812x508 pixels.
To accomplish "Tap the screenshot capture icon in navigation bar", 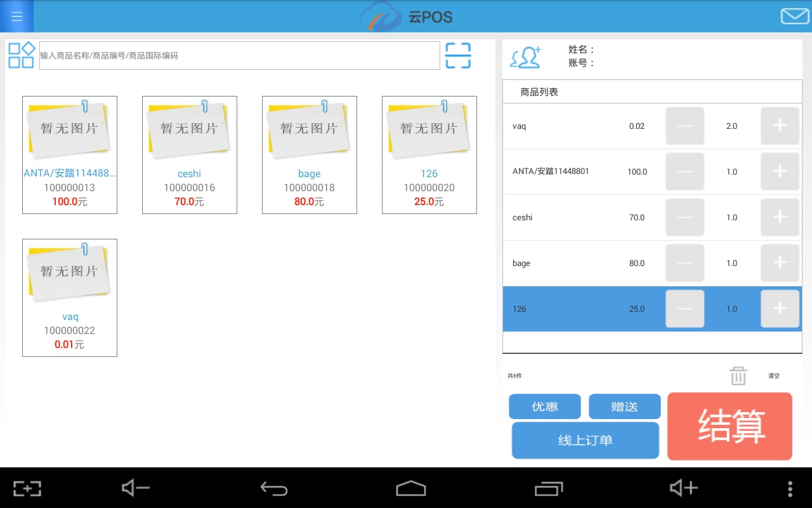I will tap(27, 488).
